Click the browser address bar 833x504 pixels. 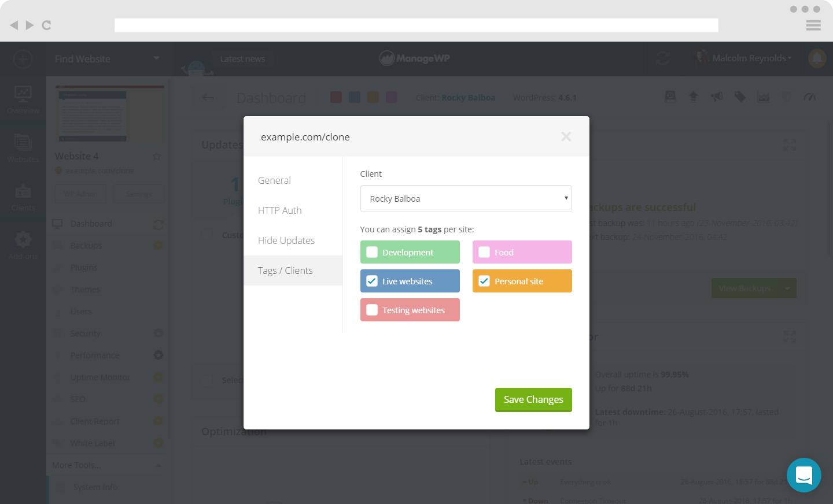click(x=417, y=25)
